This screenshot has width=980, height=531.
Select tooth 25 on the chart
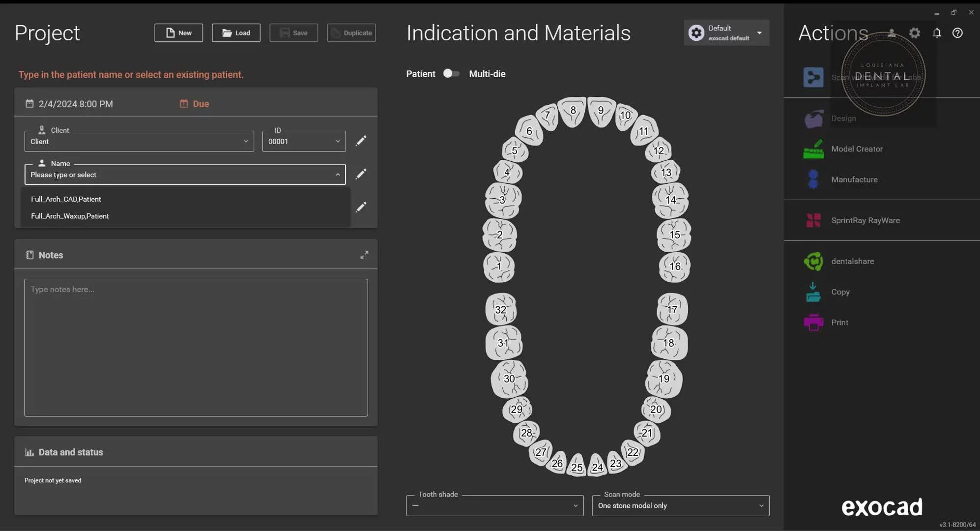point(577,466)
